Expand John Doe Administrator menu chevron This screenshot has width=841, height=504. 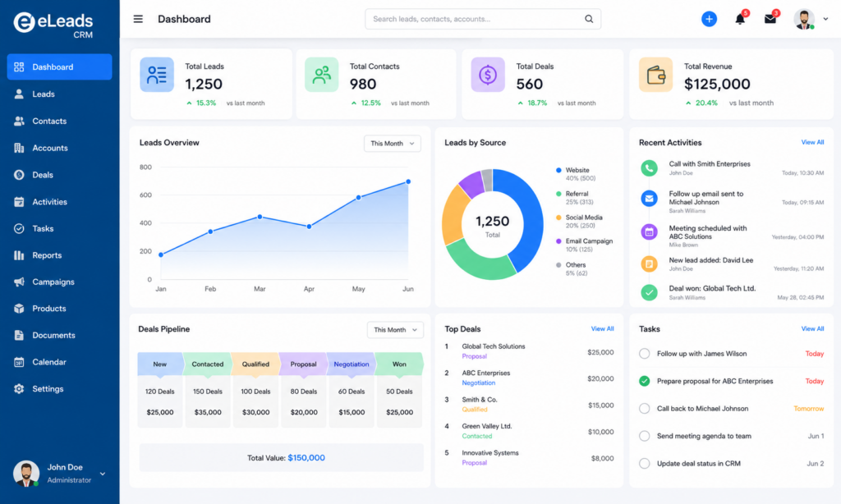(x=103, y=474)
